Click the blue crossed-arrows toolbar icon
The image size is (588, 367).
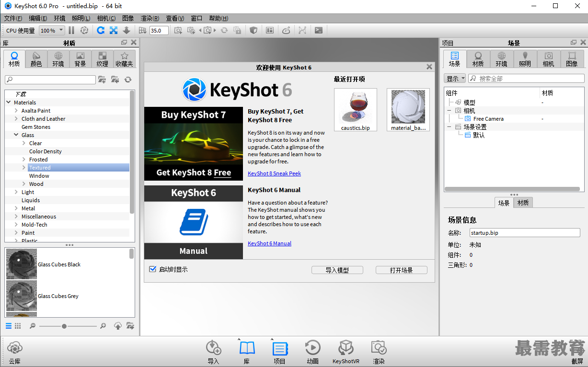point(114,30)
